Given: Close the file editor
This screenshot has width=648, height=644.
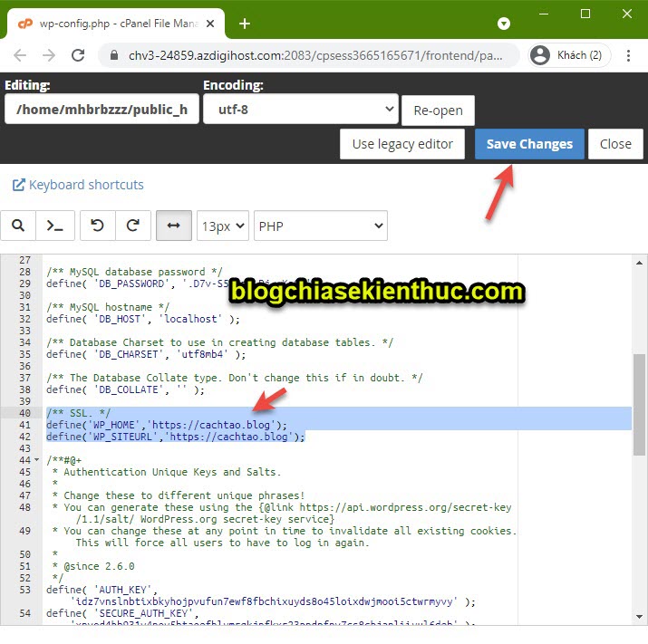Looking at the screenshot, I should (x=615, y=144).
